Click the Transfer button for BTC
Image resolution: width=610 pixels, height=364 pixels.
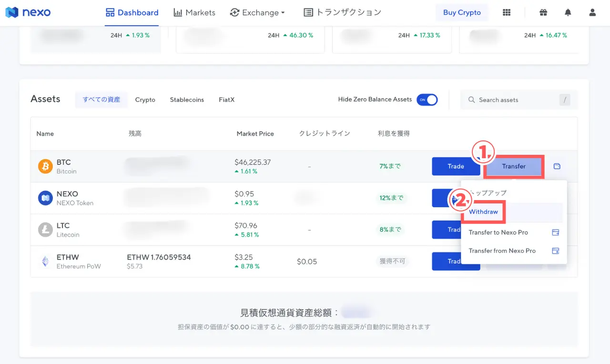click(514, 166)
